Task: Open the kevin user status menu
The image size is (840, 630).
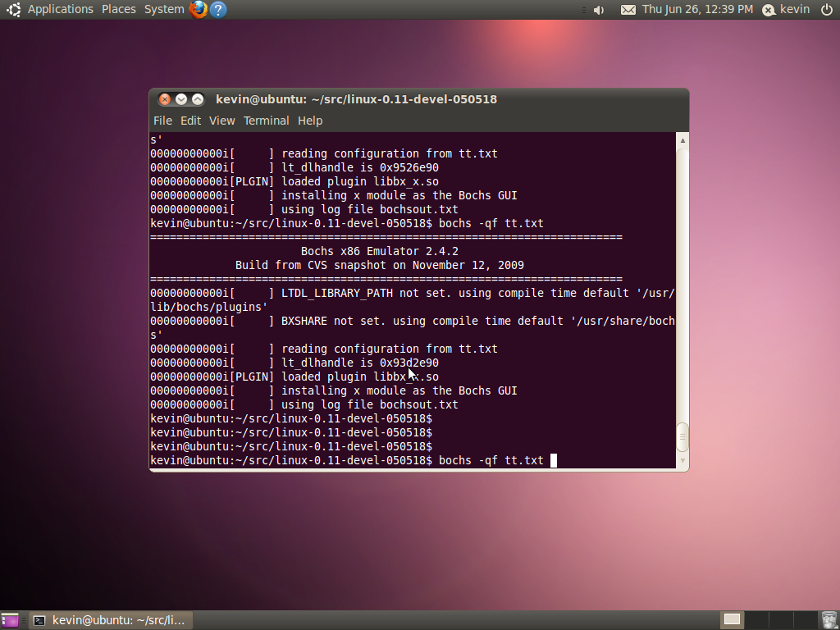Action: point(786,9)
